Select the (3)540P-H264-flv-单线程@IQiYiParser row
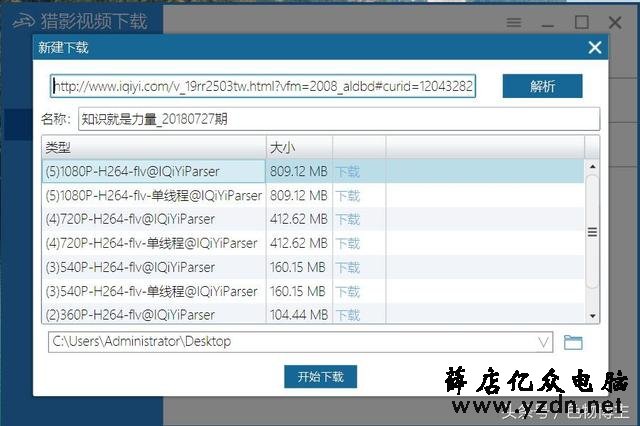This screenshot has width=640, height=426. [x=313, y=291]
